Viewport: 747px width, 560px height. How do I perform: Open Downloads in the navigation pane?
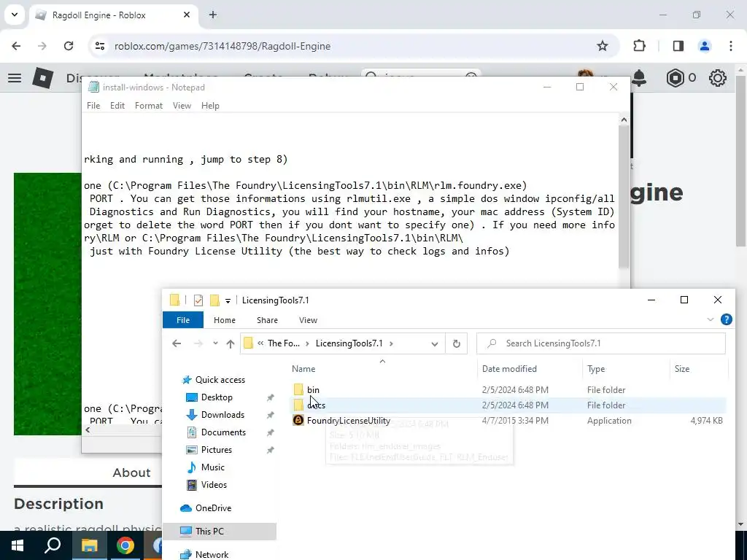click(222, 415)
